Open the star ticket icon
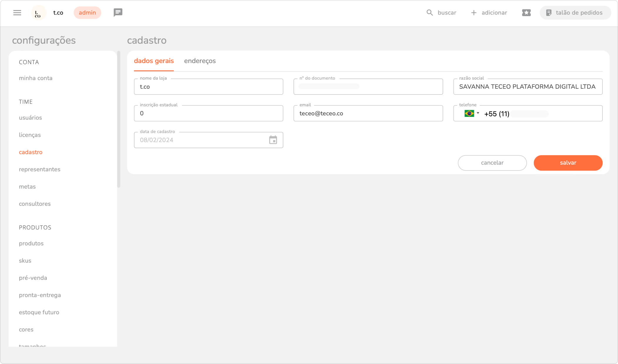This screenshot has height=364, width=618. (x=526, y=13)
